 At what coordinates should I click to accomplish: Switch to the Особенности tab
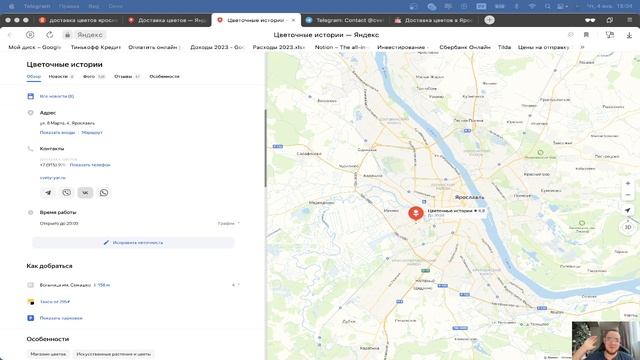coord(164,76)
